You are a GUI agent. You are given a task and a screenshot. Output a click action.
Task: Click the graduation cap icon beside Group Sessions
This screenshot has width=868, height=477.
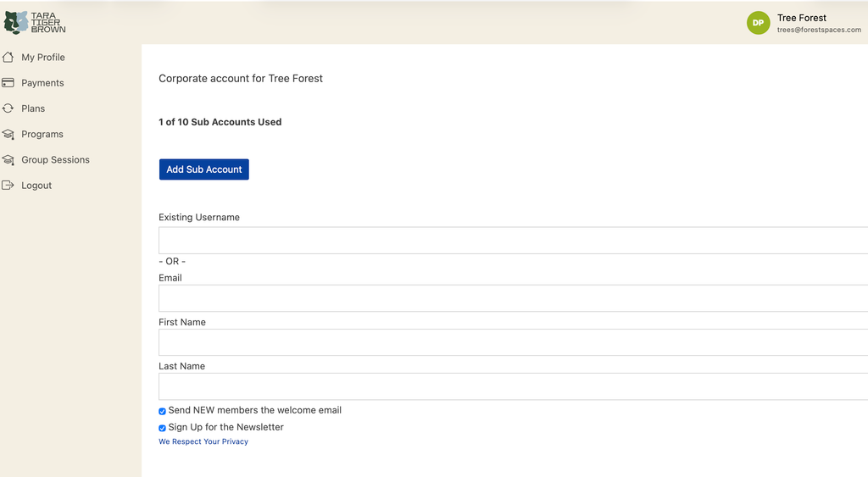pos(8,160)
